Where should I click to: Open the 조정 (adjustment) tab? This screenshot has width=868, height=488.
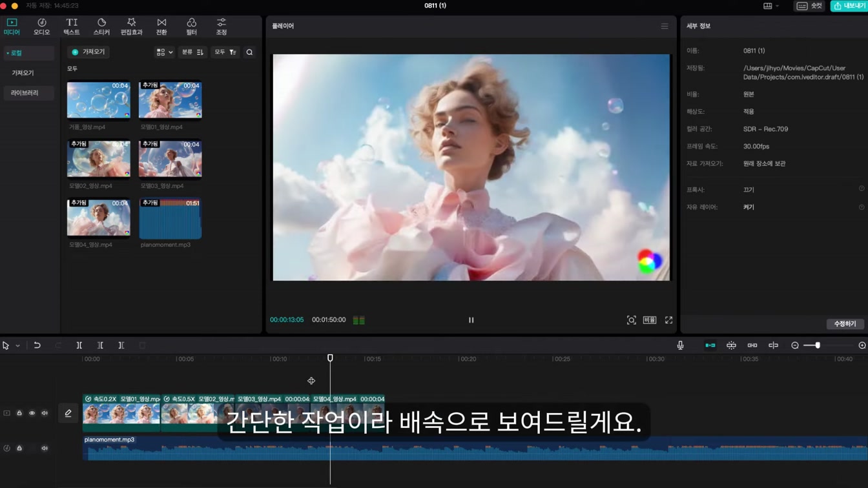(222, 26)
